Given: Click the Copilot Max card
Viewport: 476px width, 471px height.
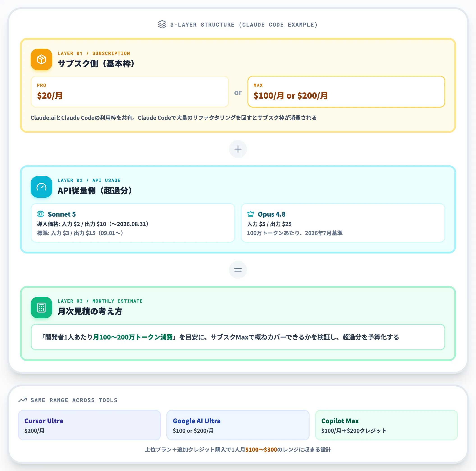Looking at the screenshot, I should pyautogui.click(x=386, y=425).
